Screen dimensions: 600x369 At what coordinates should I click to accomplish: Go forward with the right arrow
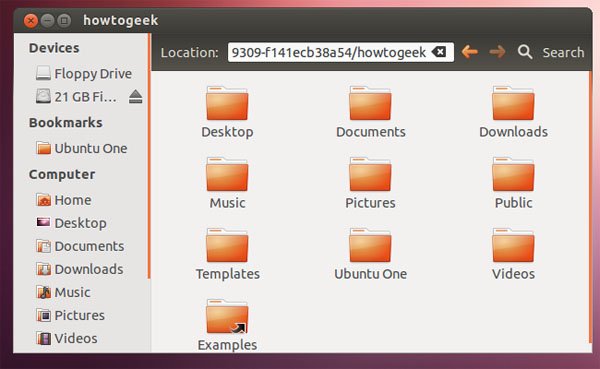(497, 52)
